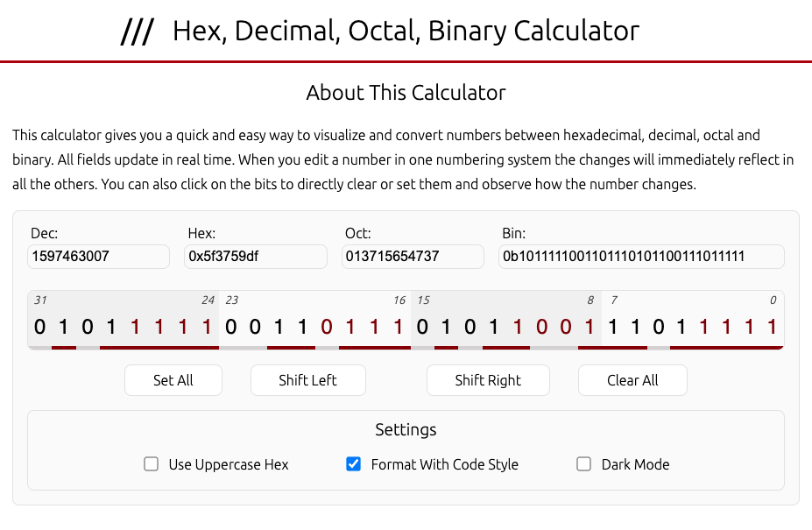This screenshot has height=530, width=812.
Task: Turn on the Dark Mode checkbox
Action: 584,464
